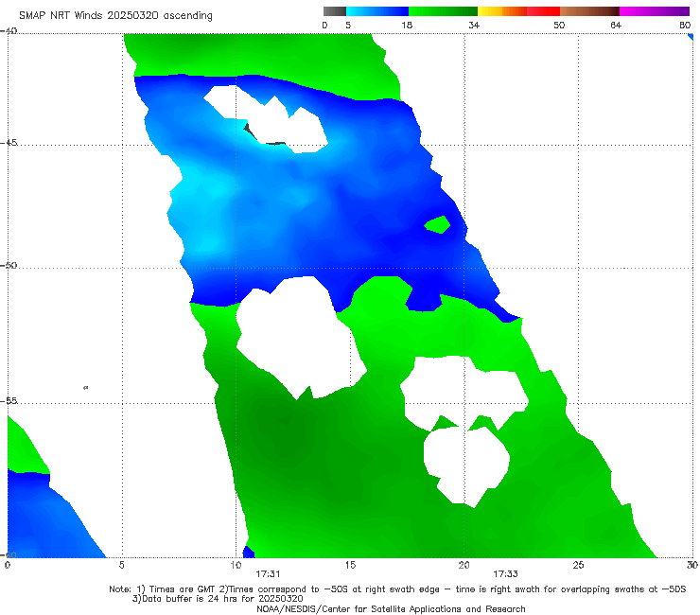Click the latitude label '-50'
This screenshot has width=700, height=615.
[9, 265]
